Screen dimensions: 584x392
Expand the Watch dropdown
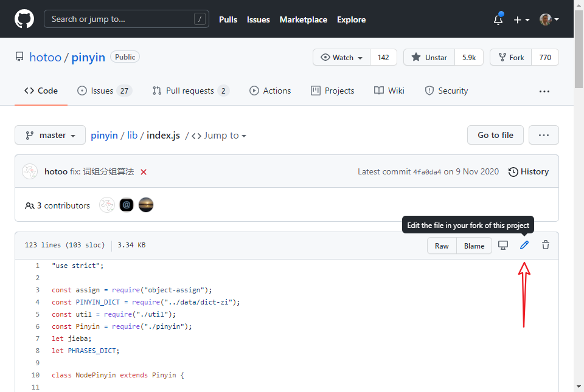(341, 57)
